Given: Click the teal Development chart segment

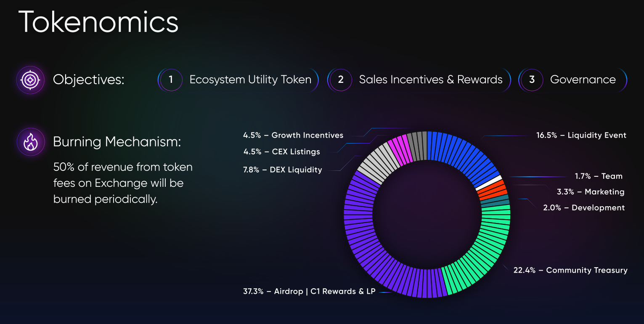Looking at the screenshot, I should (495, 200).
